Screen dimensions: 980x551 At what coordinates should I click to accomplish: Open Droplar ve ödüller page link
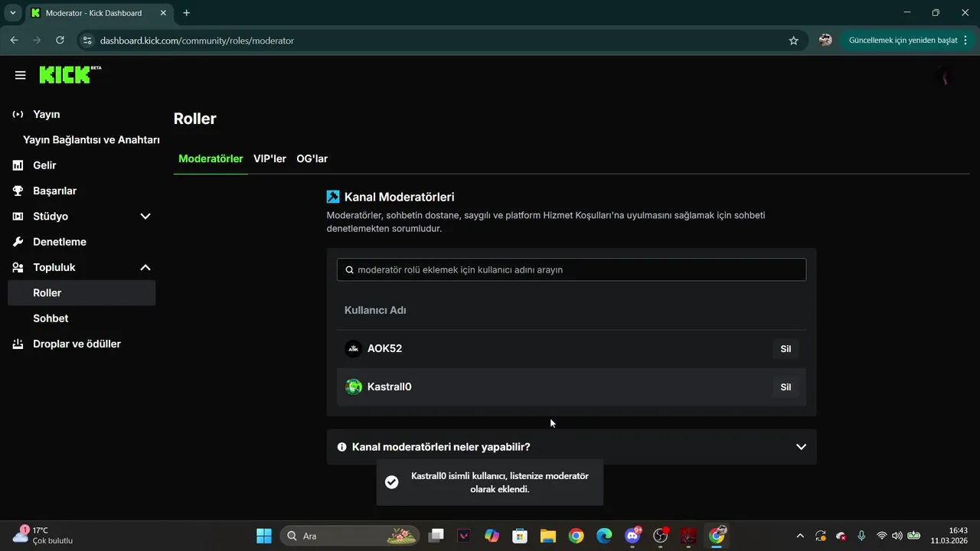click(77, 344)
